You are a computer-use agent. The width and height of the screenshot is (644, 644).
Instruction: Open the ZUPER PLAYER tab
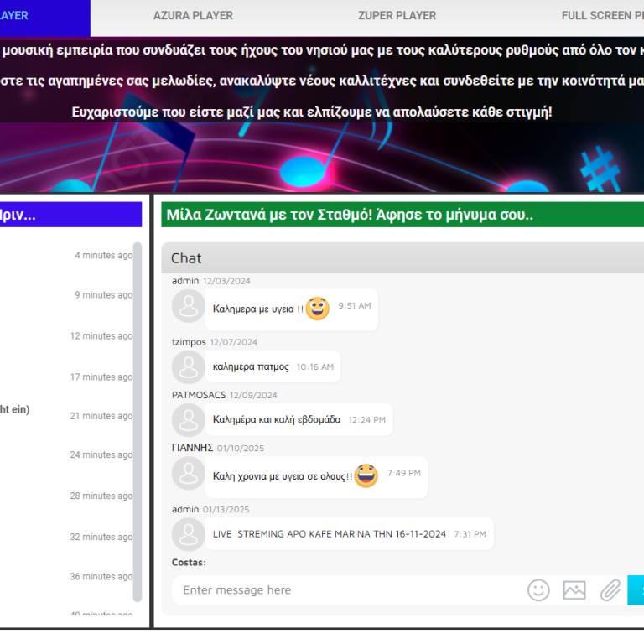pyautogui.click(x=397, y=15)
